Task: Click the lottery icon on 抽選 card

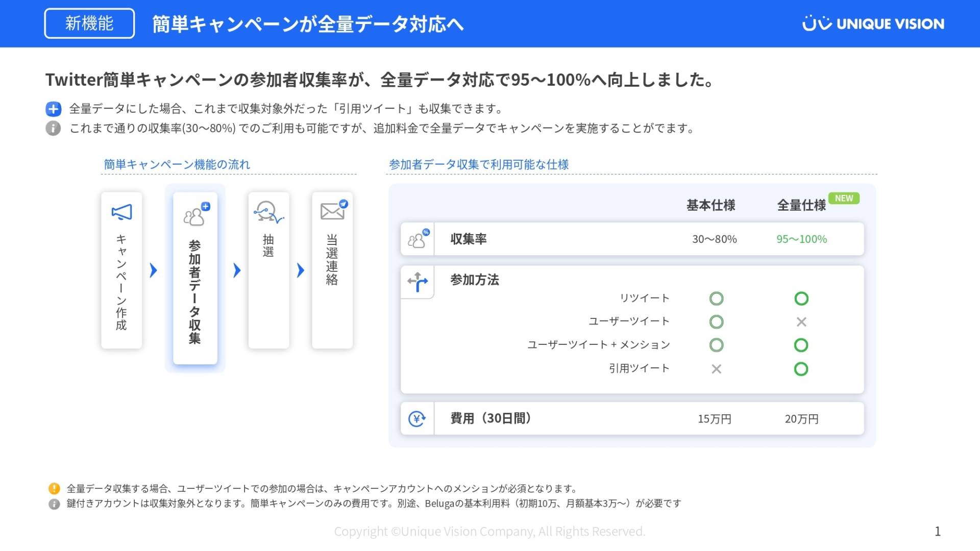Action: point(268,212)
